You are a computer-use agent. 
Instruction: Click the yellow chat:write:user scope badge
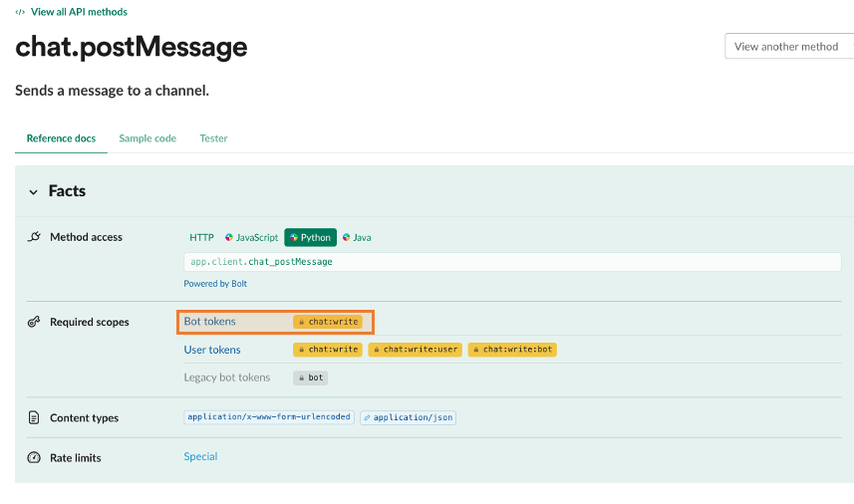pyautogui.click(x=415, y=350)
